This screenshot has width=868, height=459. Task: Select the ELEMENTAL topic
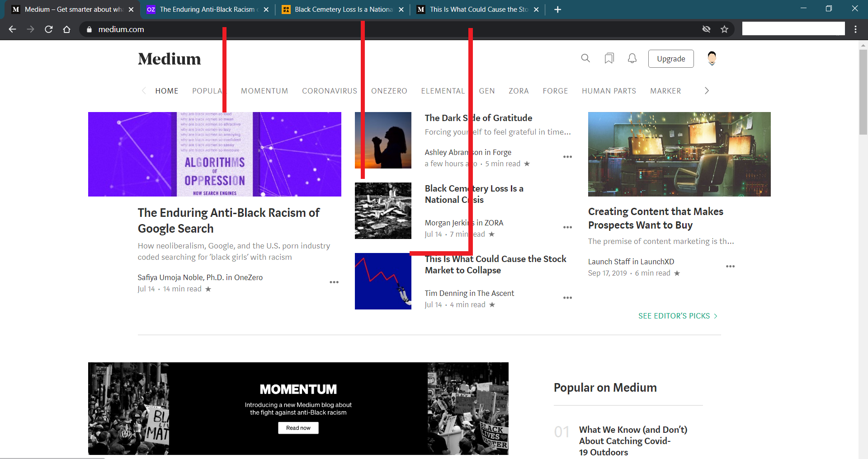point(443,91)
